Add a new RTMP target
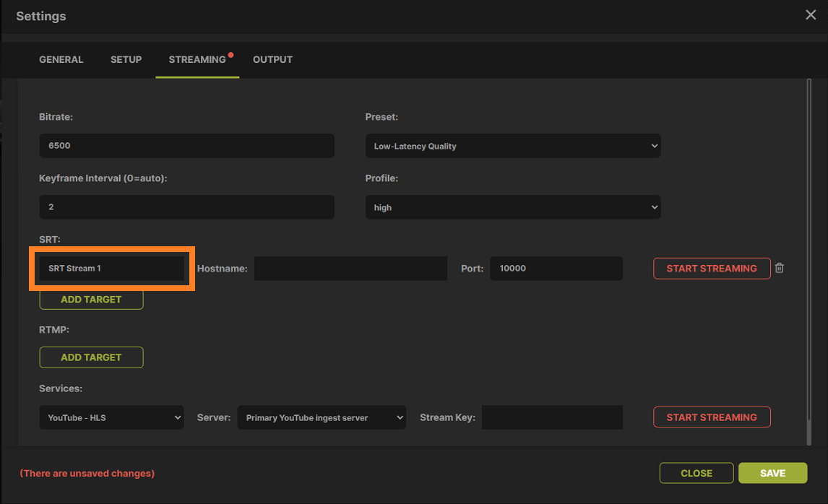This screenshot has width=828, height=504. point(91,357)
